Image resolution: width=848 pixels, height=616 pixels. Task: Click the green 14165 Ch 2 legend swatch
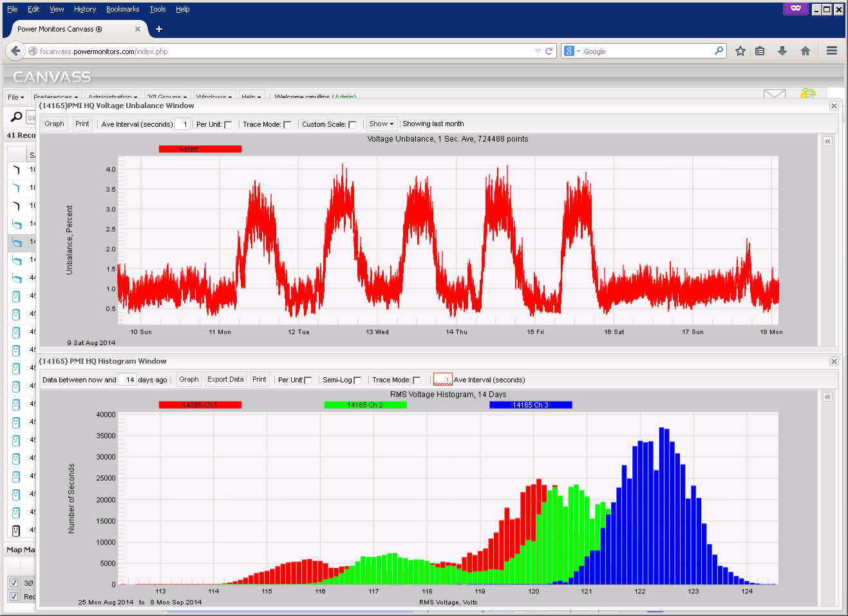tap(365, 405)
